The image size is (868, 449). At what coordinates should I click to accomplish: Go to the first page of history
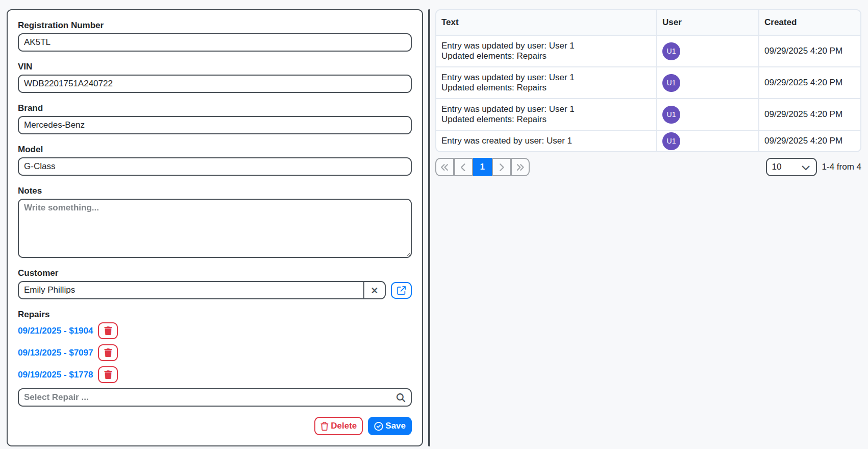444,167
